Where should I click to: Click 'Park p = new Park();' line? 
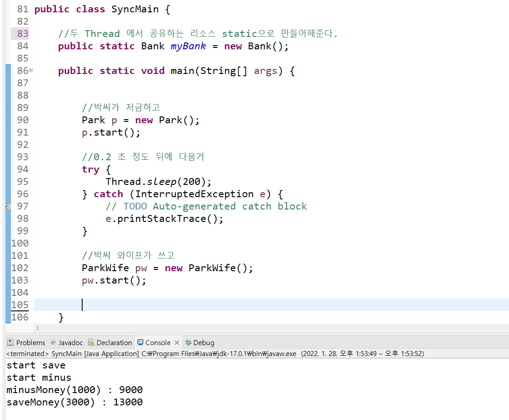(141, 120)
